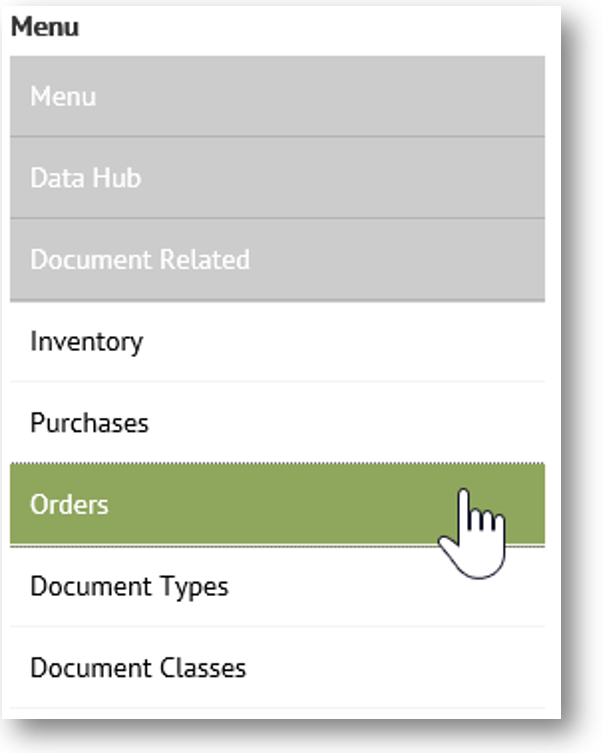Select Document Types below Orders
Viewport: 603px width, 753px height.
129,586
